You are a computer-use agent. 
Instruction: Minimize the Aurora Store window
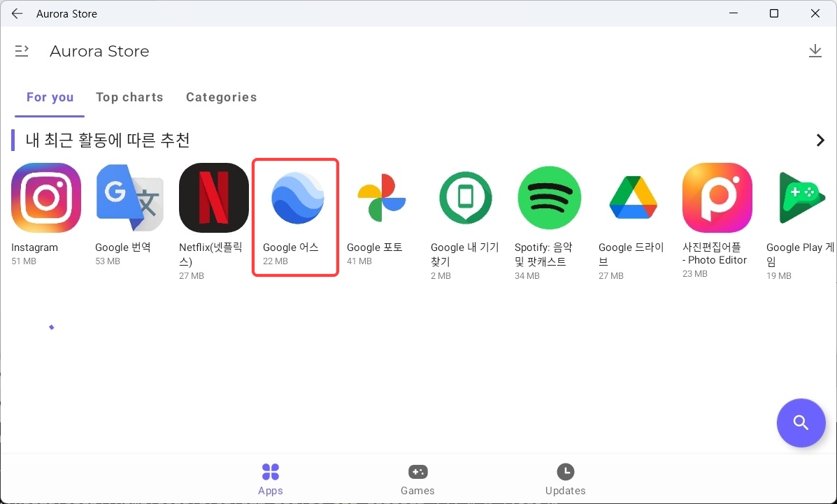point(734,13)
